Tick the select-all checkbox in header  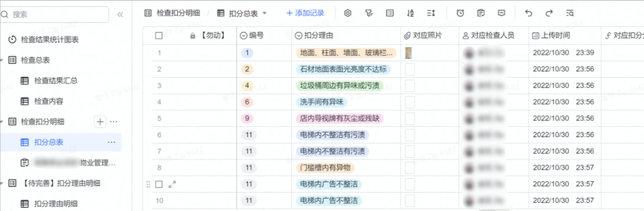point(159,35)
